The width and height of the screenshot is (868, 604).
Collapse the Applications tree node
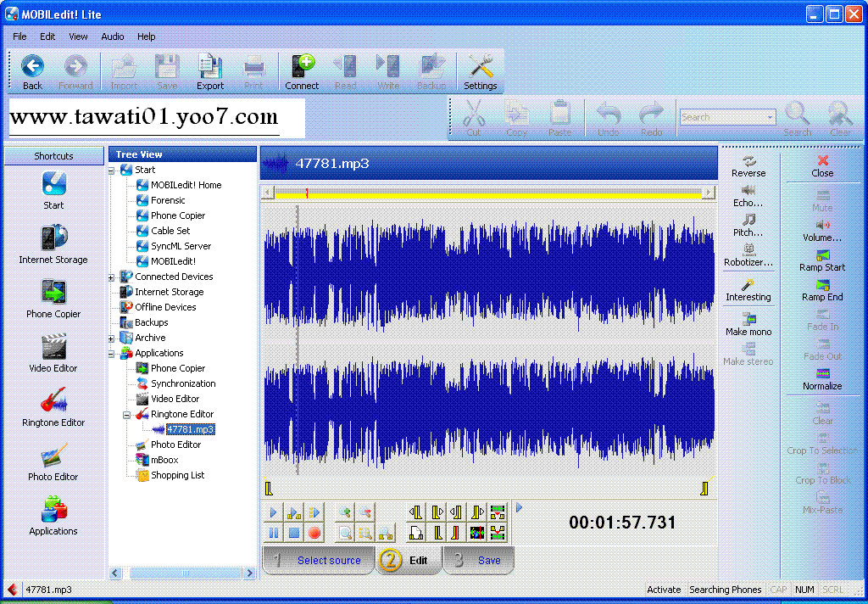[111, 354]
